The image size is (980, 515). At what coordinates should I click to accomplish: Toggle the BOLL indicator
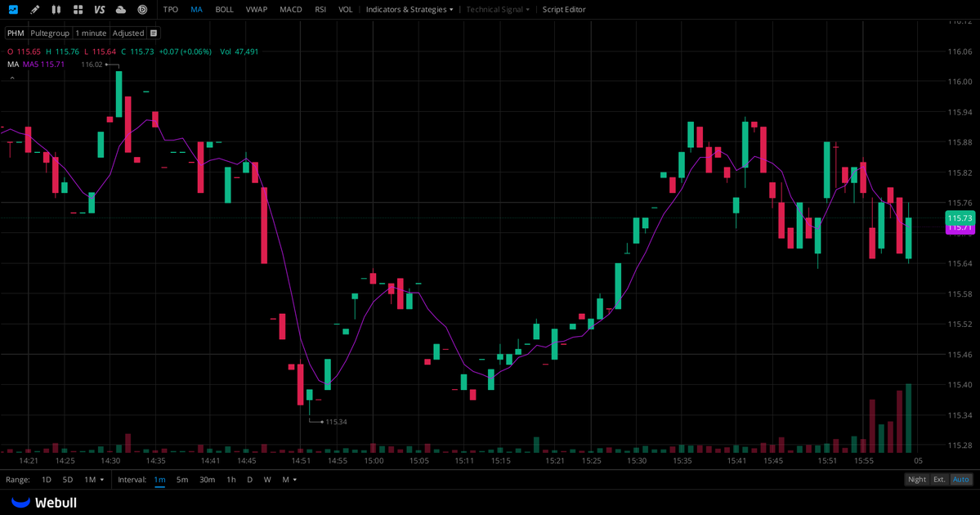click(225, 9)
